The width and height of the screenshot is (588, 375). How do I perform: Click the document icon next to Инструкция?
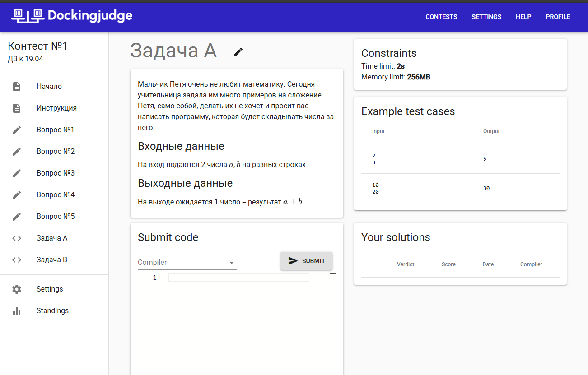pyautogui.click(x=17, y=108)
